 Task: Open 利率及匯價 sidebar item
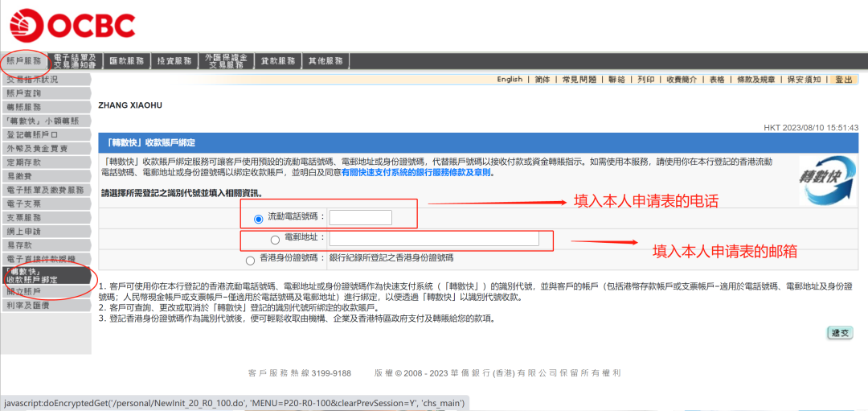[x=46, y=305]
